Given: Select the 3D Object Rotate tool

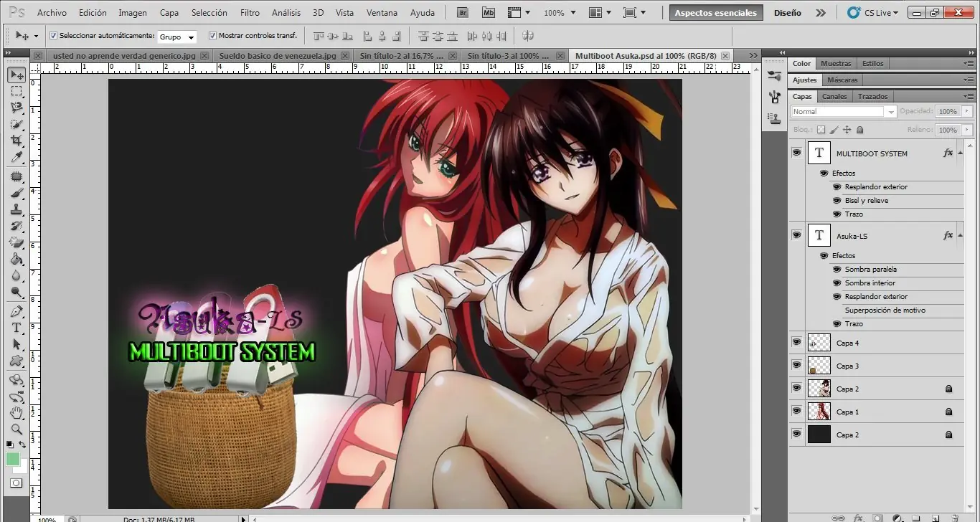Looking at the screenshot, I should pos(17,380).
